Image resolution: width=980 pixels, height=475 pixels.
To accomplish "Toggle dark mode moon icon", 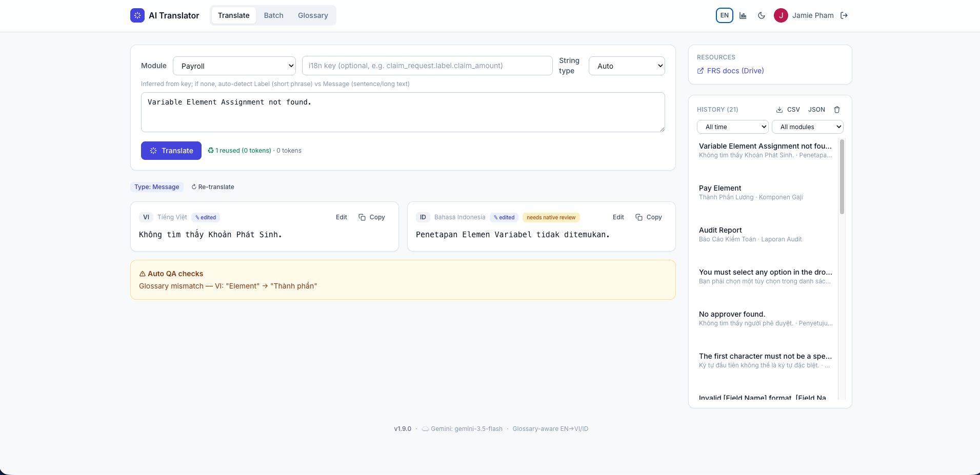I will click(x=762, y=15).
